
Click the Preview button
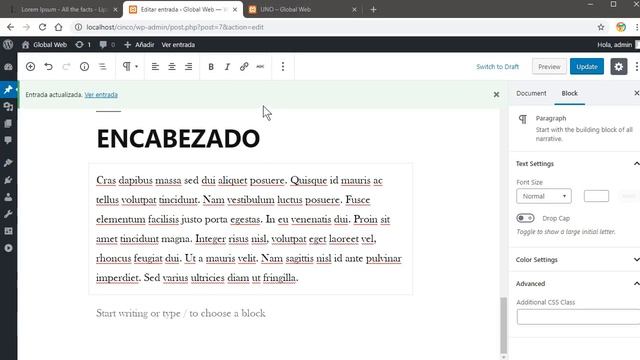[x=549, y=67]
